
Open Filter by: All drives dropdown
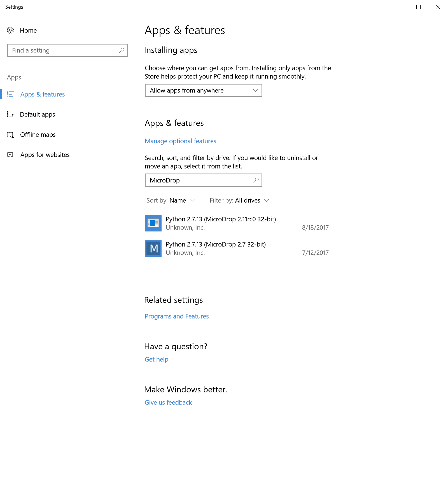coord(239,200)
